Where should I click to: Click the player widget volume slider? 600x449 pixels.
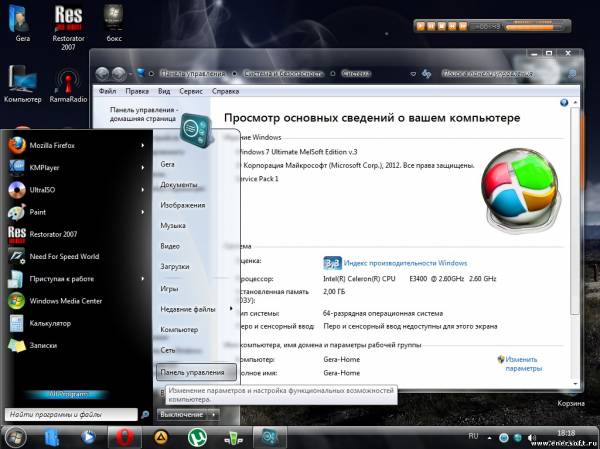[x=534, y=27]
